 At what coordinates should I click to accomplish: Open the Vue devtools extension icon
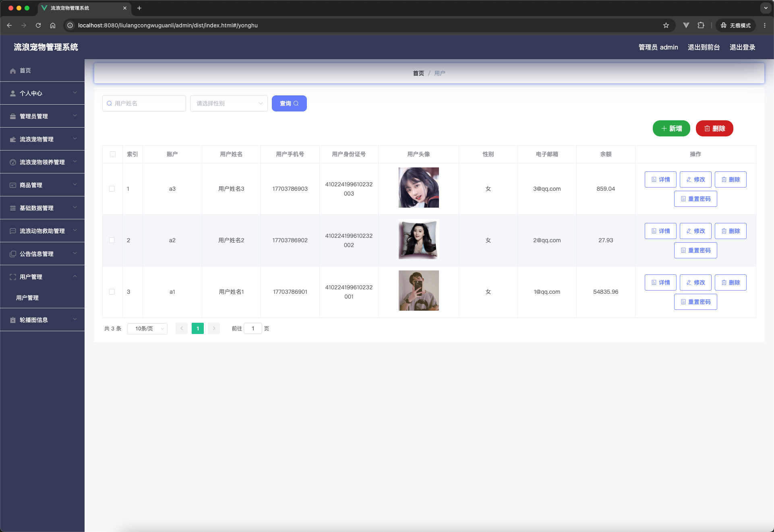click(x=686, y=25)
